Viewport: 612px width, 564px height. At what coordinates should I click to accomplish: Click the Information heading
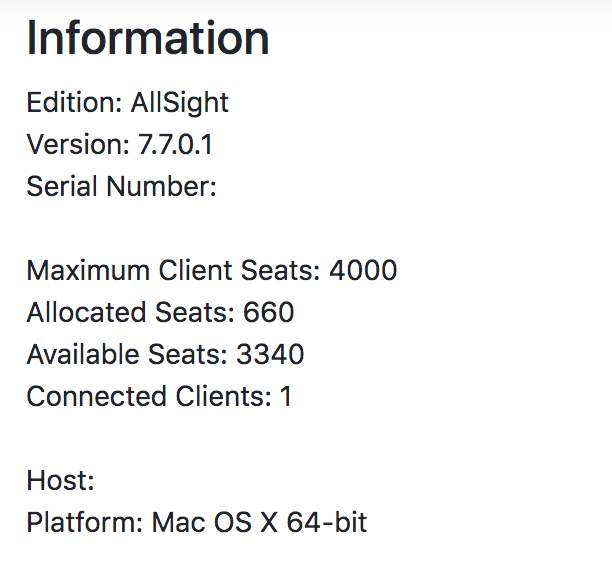click(x=148, y=38)
